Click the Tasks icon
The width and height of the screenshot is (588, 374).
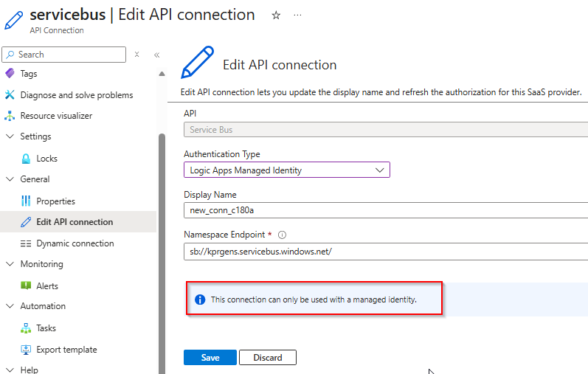click(x=26, y=328)
